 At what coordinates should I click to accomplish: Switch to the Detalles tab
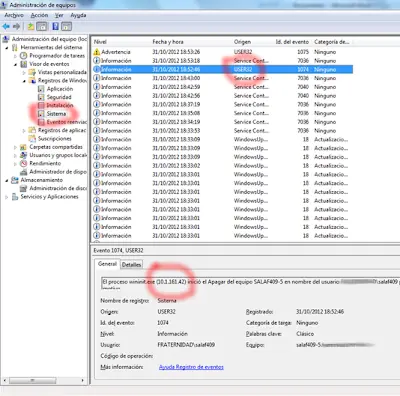131,265
